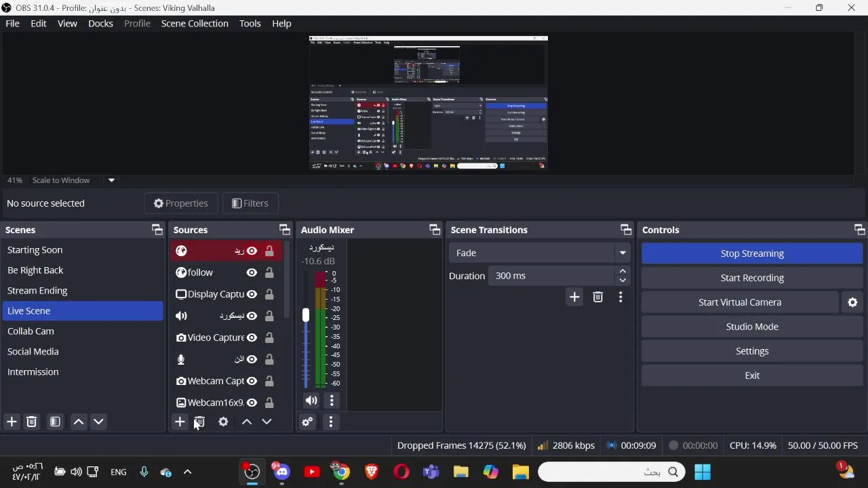Click the Duration 300 ms field
Viewport: 868px width, 488px height.
[552, 276]
